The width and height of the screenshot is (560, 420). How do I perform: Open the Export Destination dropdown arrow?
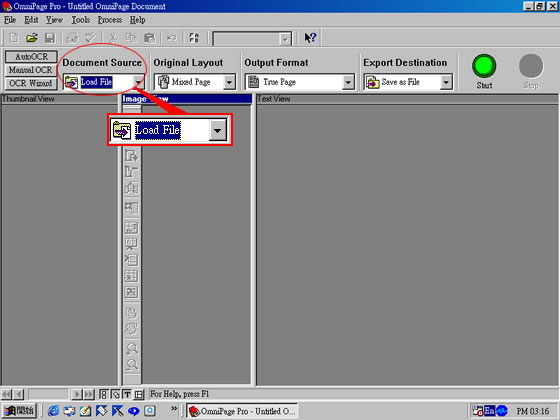coord(446,82)
